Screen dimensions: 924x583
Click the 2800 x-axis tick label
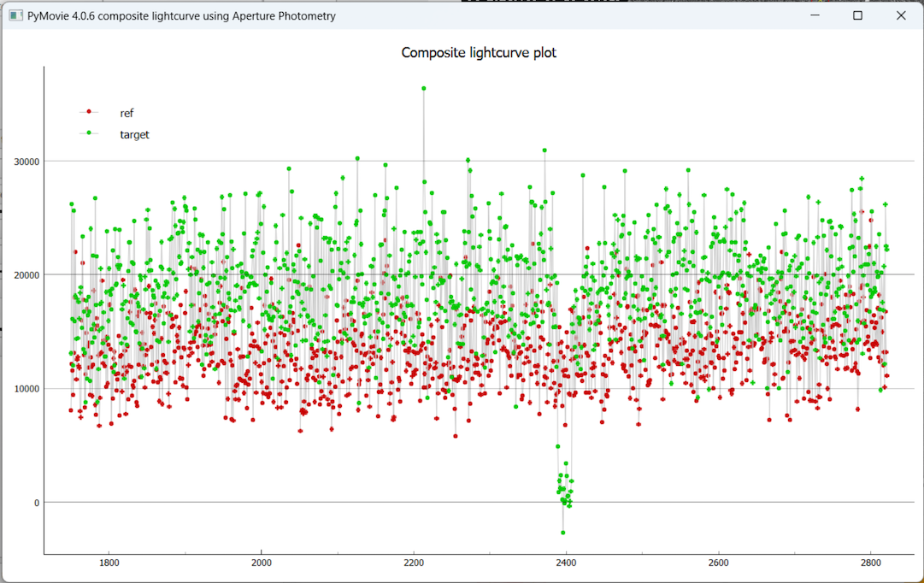point(870,562)
